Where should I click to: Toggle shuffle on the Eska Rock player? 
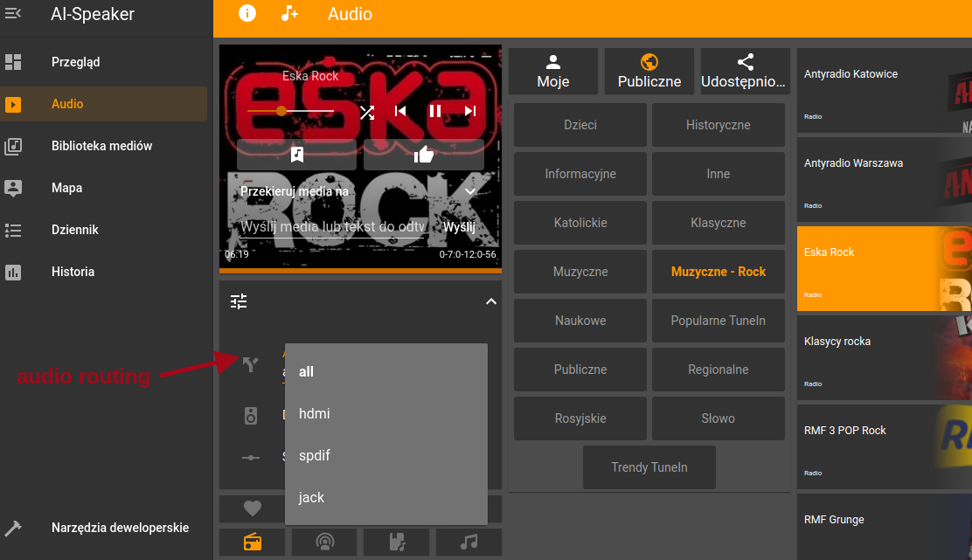367,112
